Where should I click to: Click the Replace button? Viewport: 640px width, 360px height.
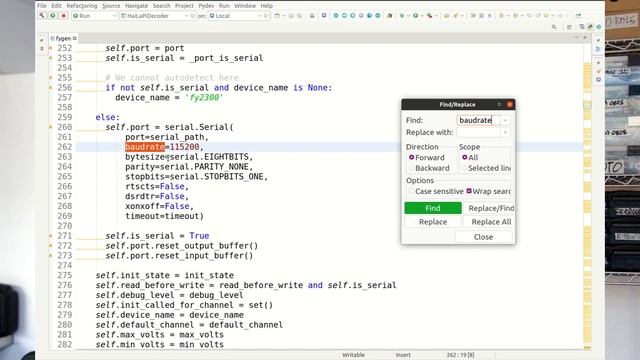pos(433,222)
